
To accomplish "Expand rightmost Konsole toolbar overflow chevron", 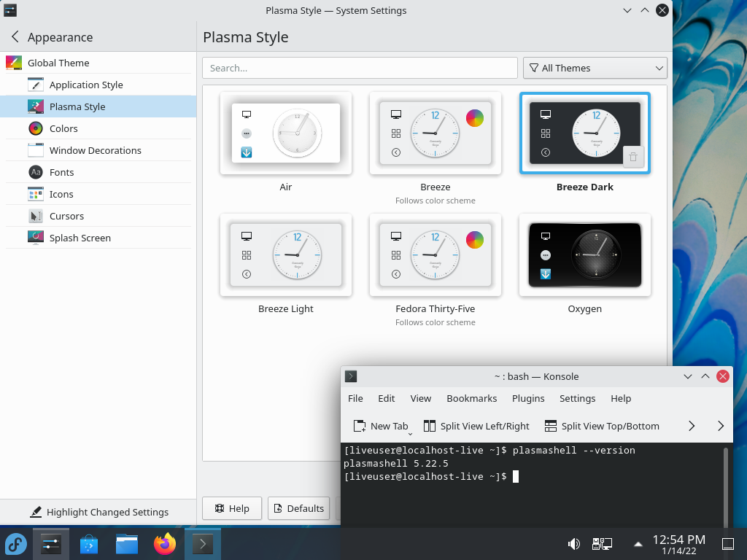I will pos(721,426).
